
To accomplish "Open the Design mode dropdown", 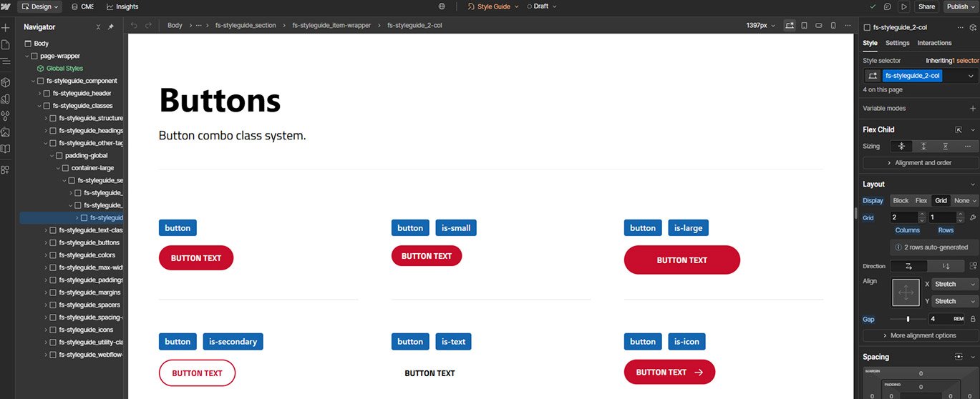I will (39, 6).
